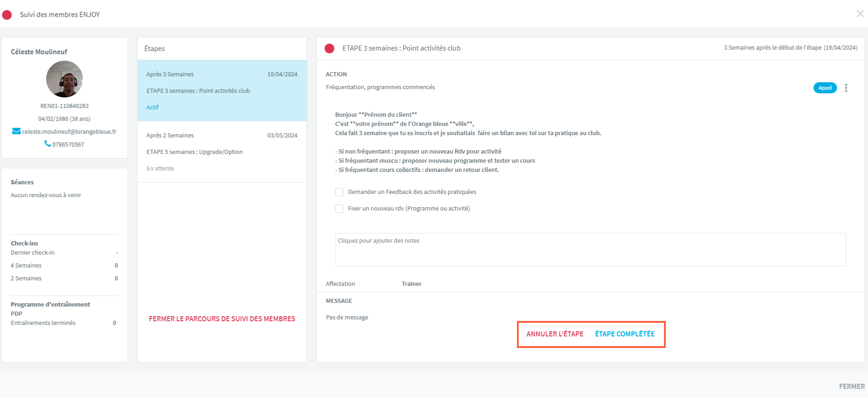The height and width of the screenshot is (398, 868).
Task: Click the Céleste Moulineuf name heading
Action: click(39, 52)
